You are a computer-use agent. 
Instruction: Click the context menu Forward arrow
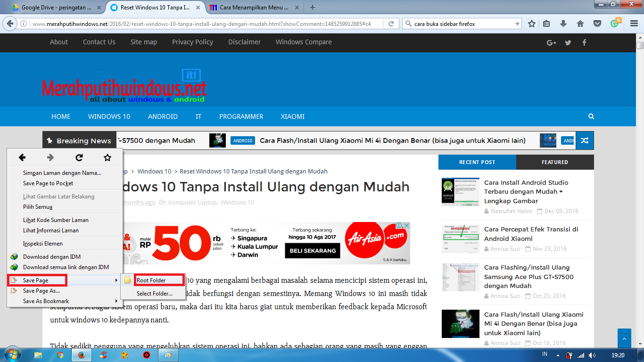[50, 157]
